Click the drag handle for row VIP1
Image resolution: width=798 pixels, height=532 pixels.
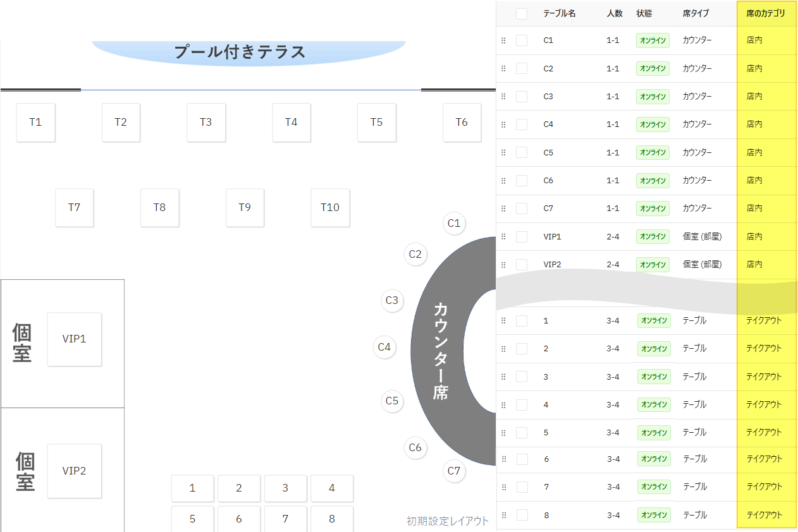(503, 236)
